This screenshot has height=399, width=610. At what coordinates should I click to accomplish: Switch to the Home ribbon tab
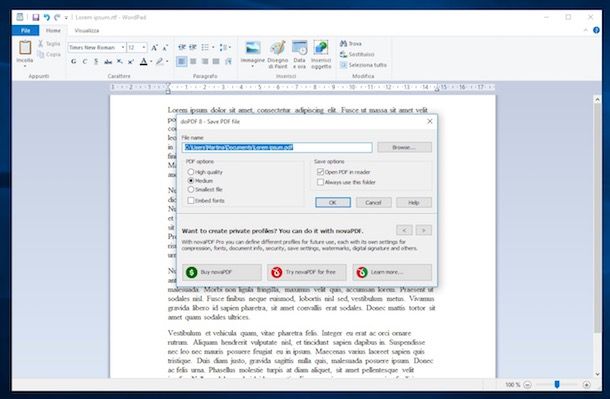(x=53, y=30)
